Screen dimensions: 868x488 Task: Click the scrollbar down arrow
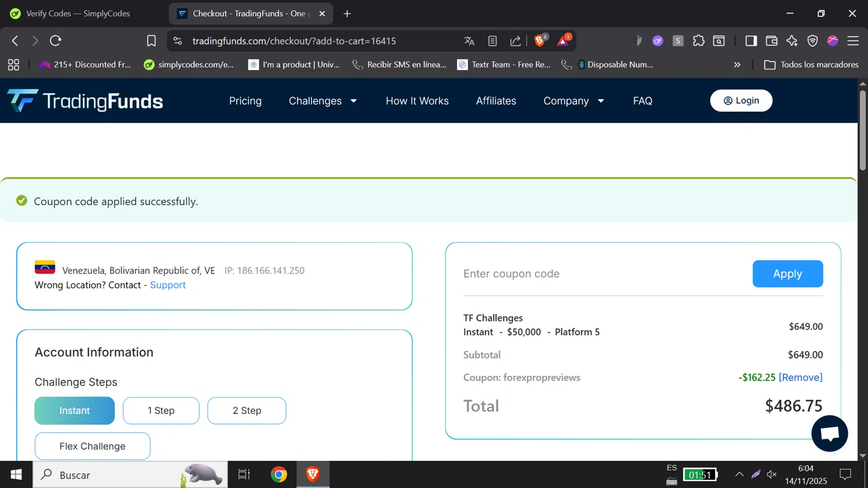tap(863, 456)
